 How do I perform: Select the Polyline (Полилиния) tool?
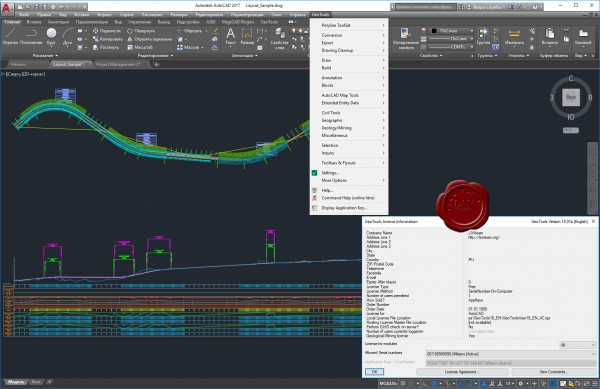[x=31, y=37]
